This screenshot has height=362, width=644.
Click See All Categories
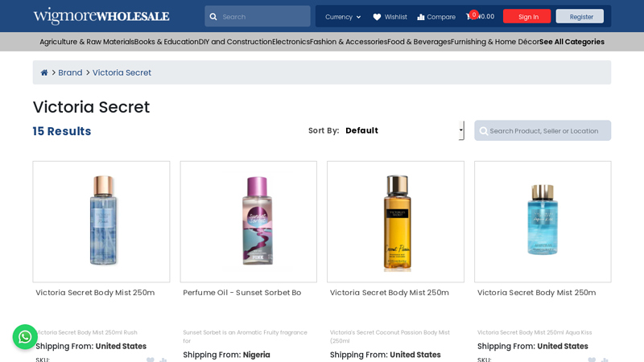(572, 42)
